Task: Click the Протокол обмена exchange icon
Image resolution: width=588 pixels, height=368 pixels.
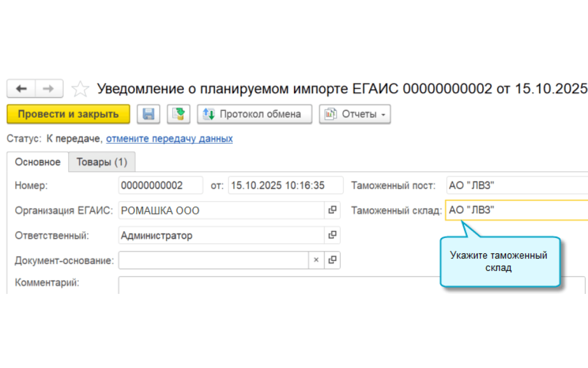Action: coord(208,114)
